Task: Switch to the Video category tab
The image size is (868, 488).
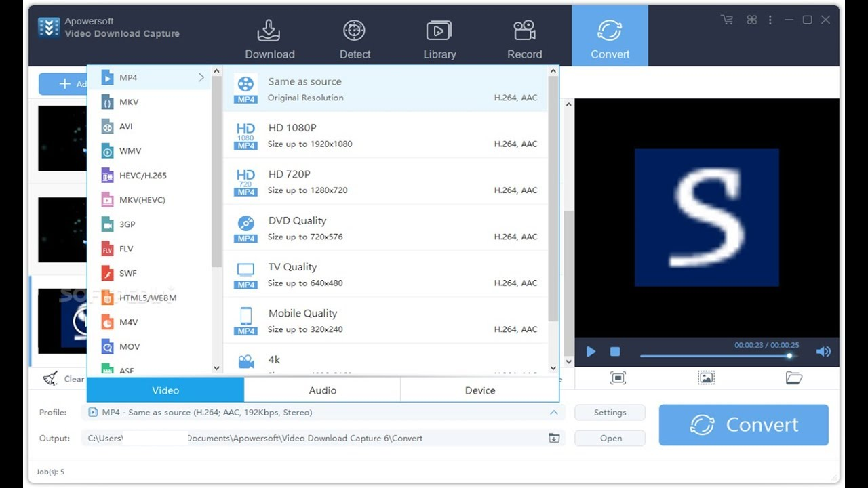Action: tap(165, 390)
